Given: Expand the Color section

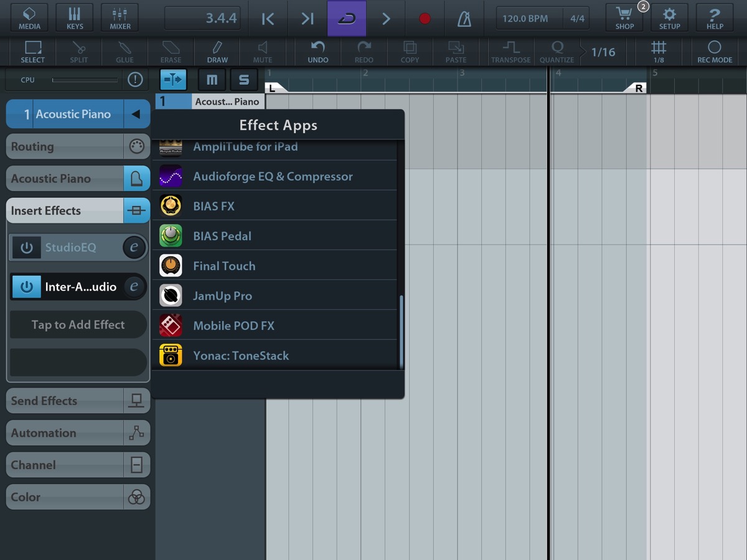Looking at the screenshot, I should [x=78, y=497].
